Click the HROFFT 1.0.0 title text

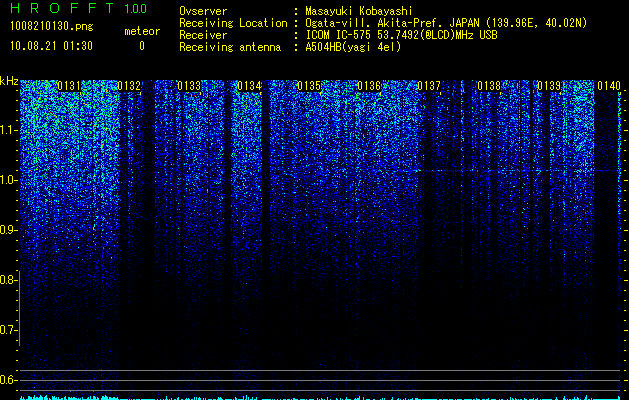click(78, 8)
